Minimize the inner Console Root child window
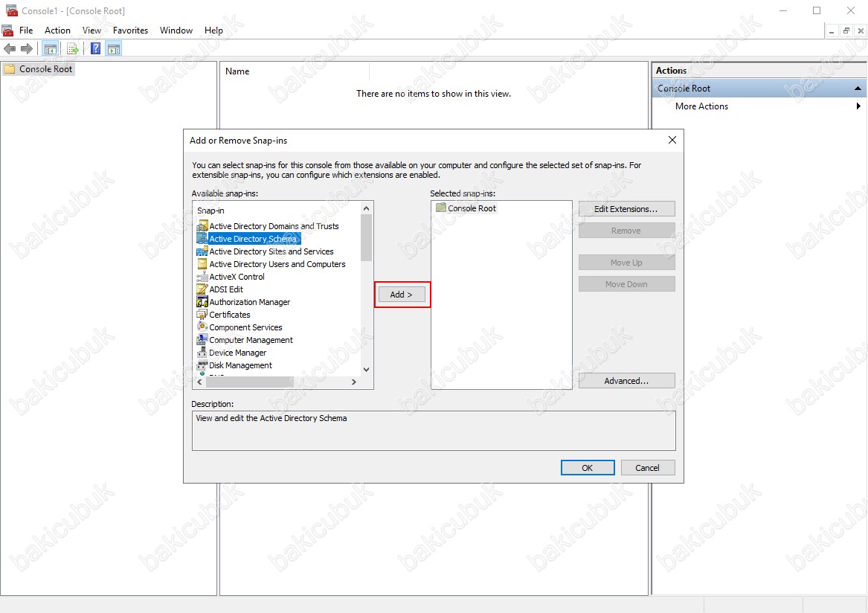Image resolution: width=868 pixels, height=613 pixels. 832,31
